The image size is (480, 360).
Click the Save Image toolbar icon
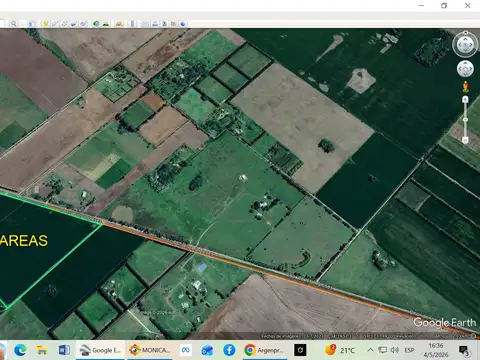coord(164,24)
